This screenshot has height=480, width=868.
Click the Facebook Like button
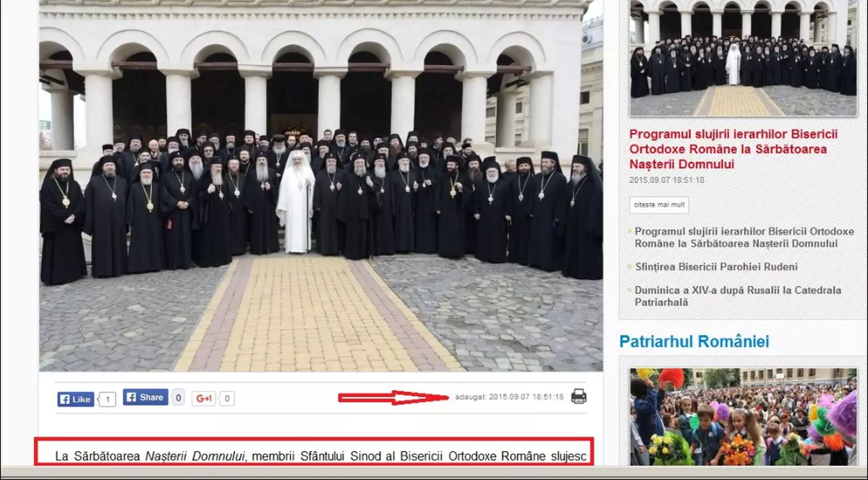[x=75, y=398]
